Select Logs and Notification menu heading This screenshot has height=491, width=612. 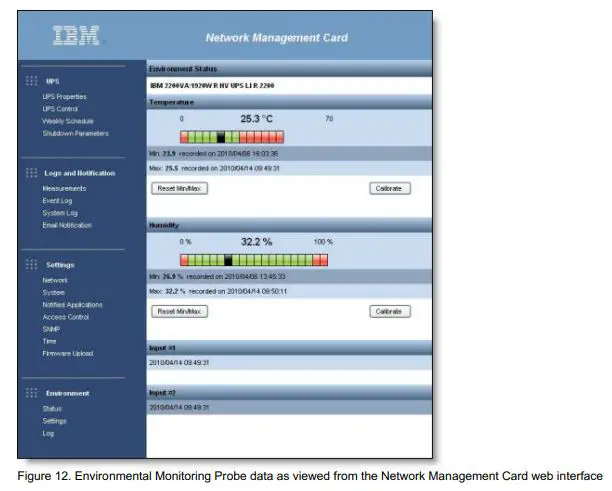click(80, 173)
